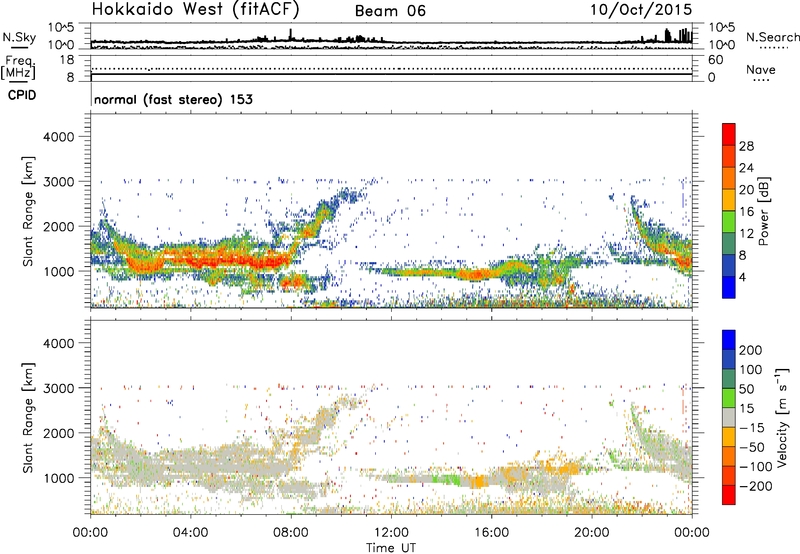Click blue bottom of power colorbar
Image resolution: width=800 pixels, height=554 pixels.
tap(729, 287)
